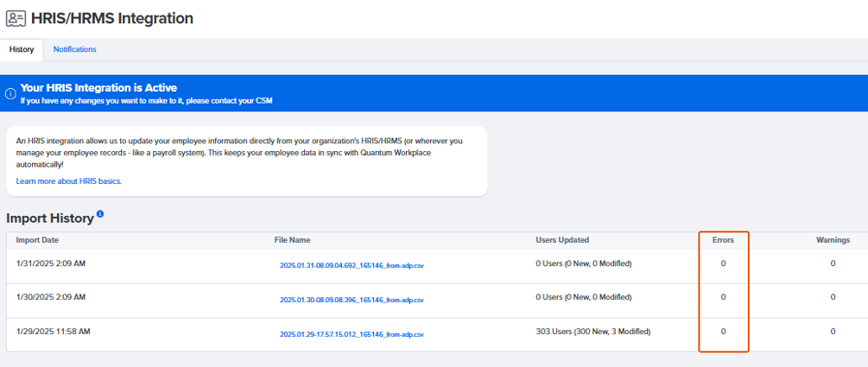Click the info icon in the blue banner
Viewport: 868px width, 367px height.
point(10,93)
